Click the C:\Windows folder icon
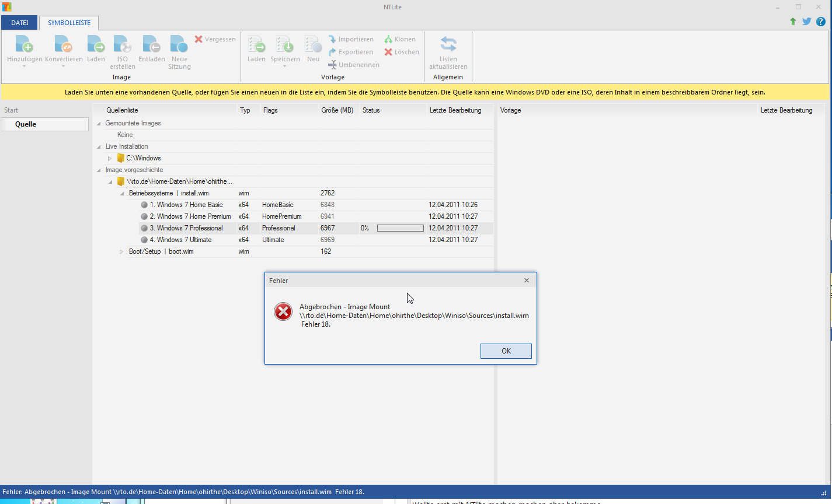The height and width of the screenshot is (504, 832). 121,158
